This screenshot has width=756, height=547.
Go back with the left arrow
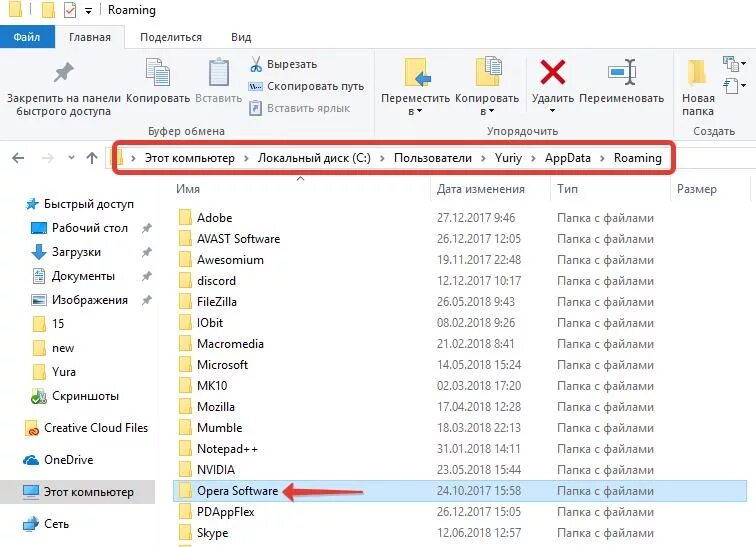18,158
